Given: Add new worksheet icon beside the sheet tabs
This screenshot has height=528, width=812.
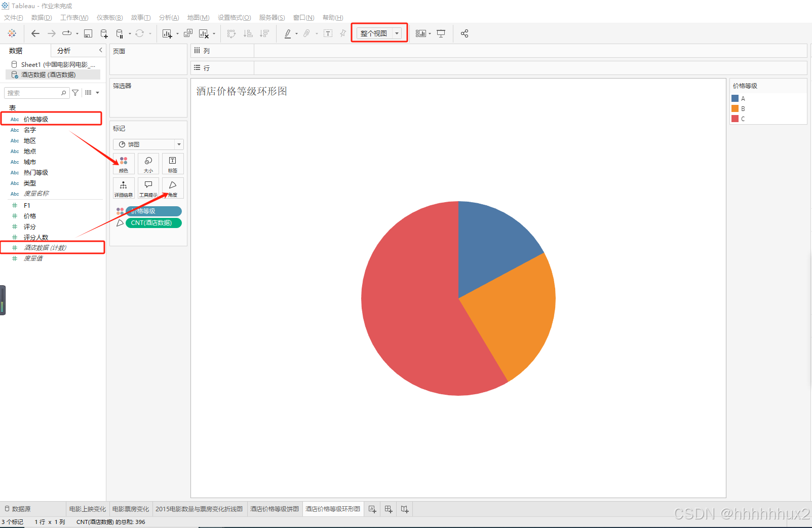Looking at the screenshot, I should pos(372,509).
